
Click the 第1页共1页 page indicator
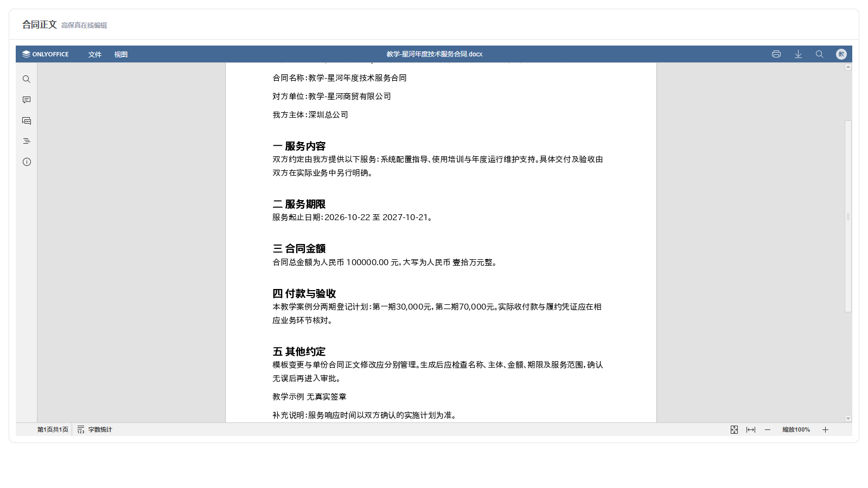click(53, 429)
